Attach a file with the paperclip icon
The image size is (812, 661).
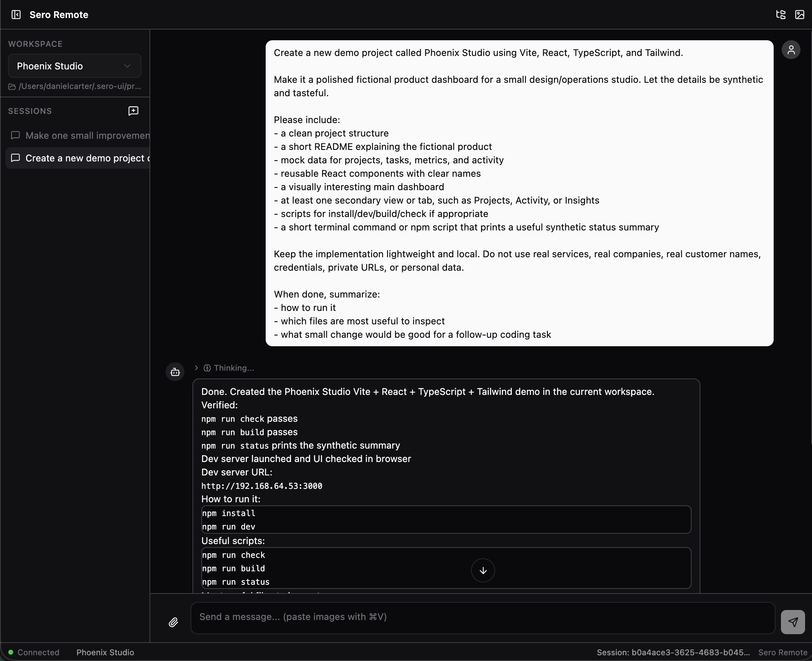[173, 622]
